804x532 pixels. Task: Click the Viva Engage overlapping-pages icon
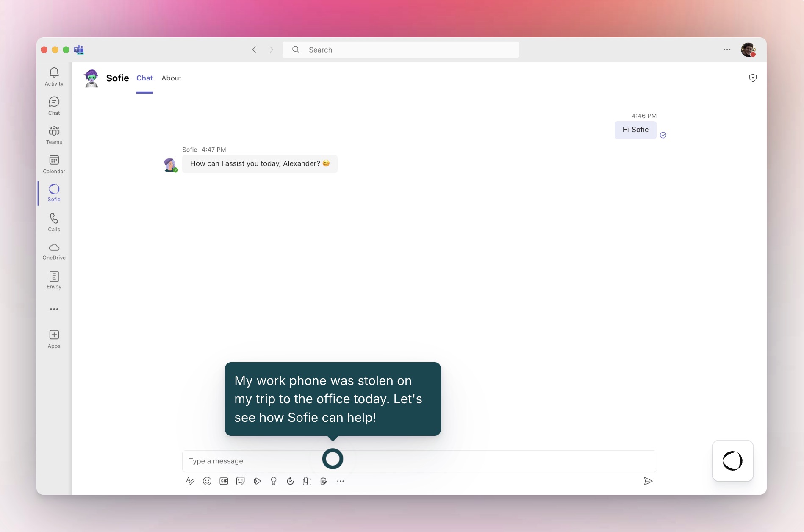coord(307,481)
